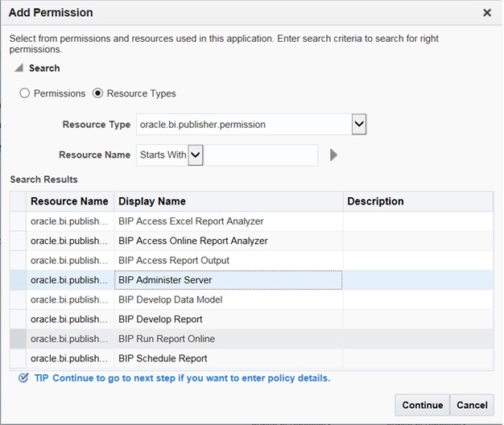
Task: Choose BIP Access Report Output entry
Action: pos(174,261)
